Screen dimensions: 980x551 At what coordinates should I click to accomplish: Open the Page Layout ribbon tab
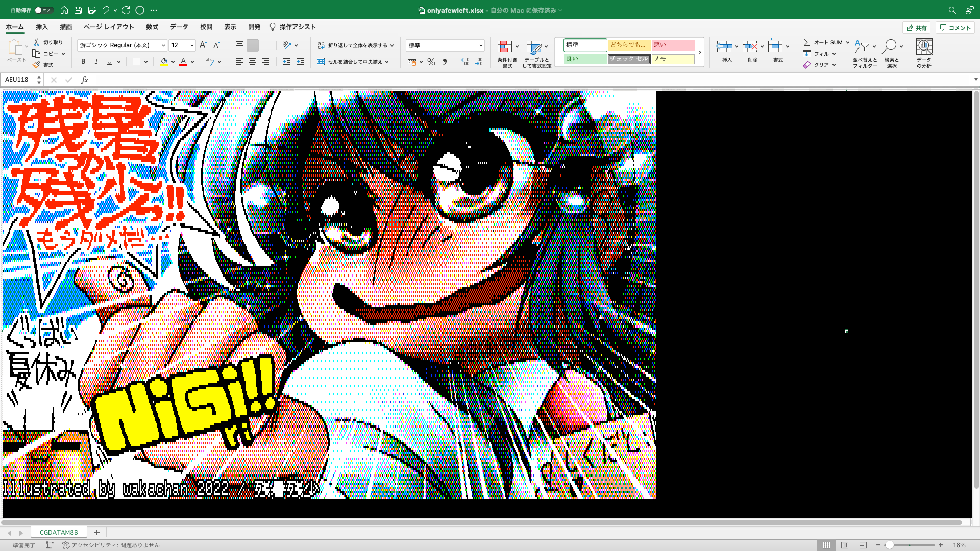coord(109,27)
